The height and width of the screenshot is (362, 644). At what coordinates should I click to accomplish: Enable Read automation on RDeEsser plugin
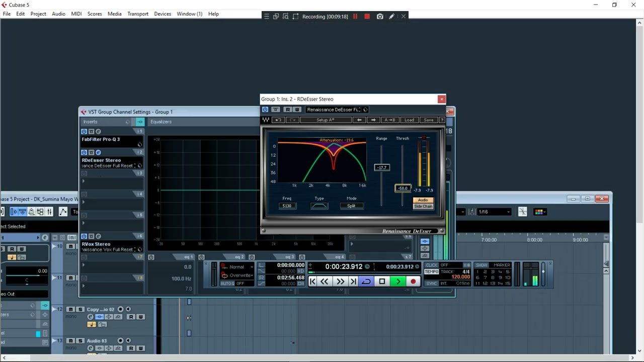click(x=288, y=110)
